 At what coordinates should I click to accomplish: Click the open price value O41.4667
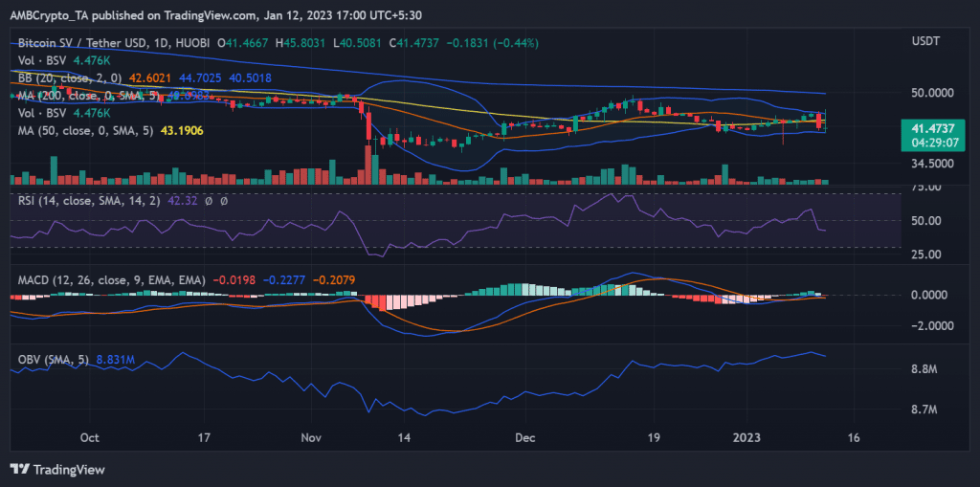244,43
